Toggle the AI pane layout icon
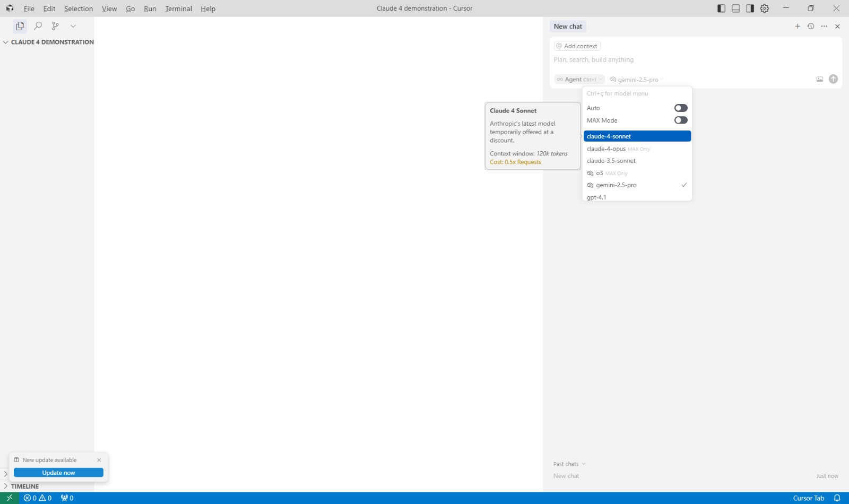The width and height of the screenshot is (849, 504). pos(750,8)
